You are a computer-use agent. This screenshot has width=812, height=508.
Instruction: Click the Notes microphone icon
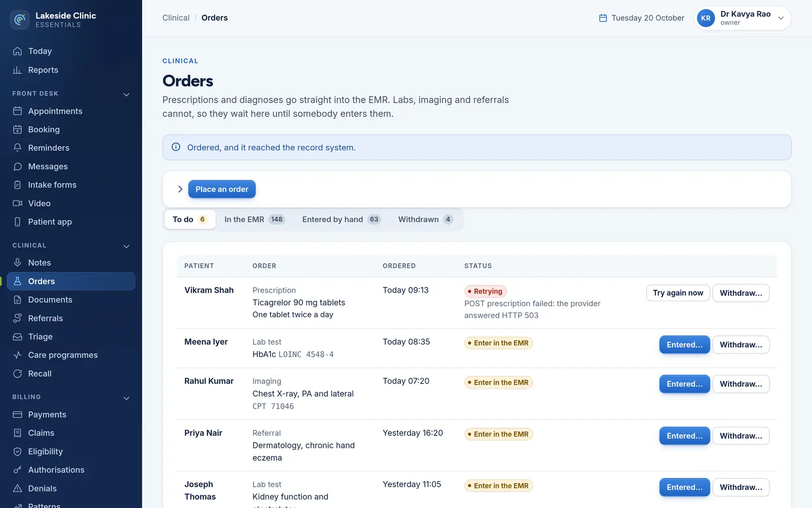[17, 263]
